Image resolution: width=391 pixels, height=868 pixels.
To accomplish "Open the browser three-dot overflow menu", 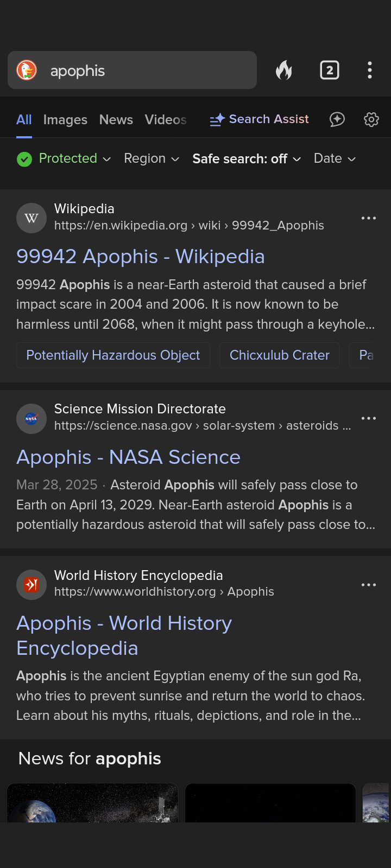I will coord(370,70).
